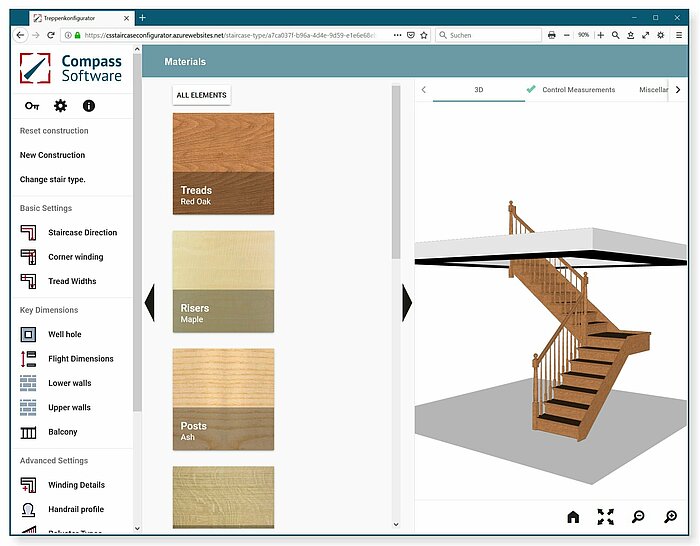
Task: Click the Staircase Direction icon
Action: (28, 233)
